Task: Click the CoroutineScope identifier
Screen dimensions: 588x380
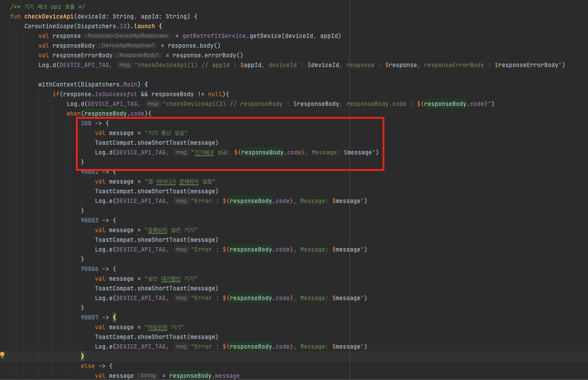Action: (x=49, y=26)
